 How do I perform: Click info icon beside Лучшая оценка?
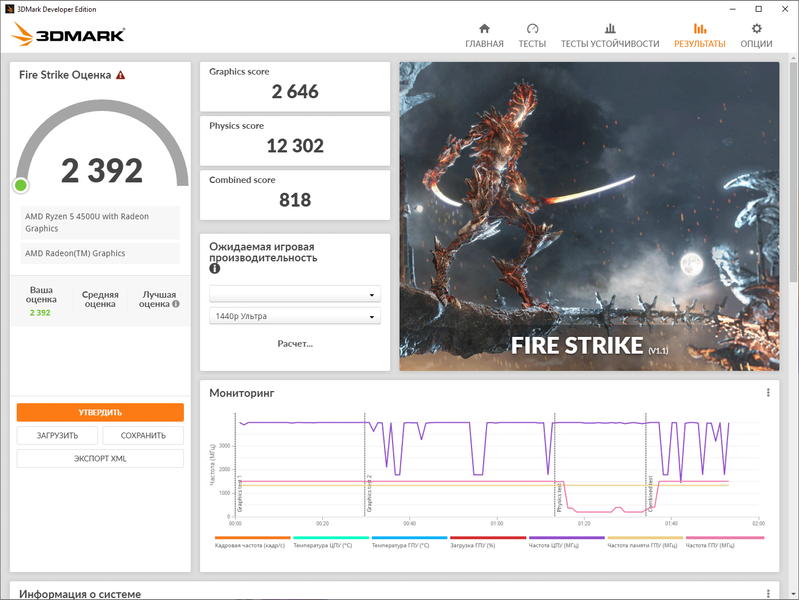(176, 304)
